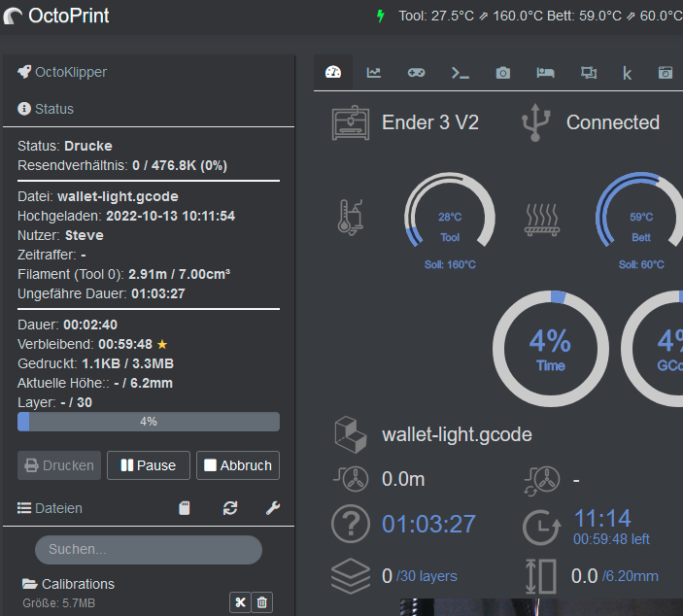
Task: Click the OctoPrint logo
Action: 56,17
